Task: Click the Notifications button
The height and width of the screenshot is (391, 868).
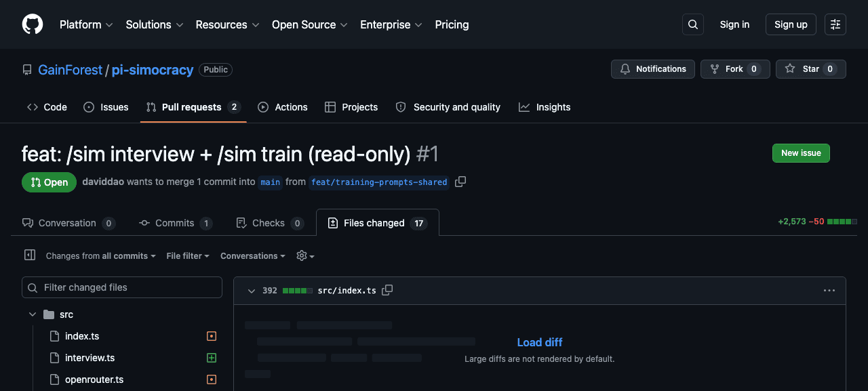Action: pos(653,69)
